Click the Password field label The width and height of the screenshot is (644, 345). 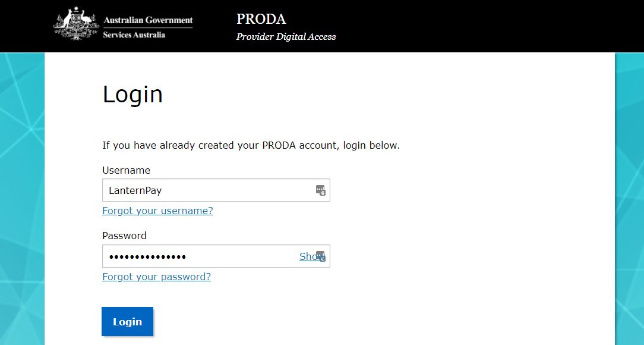click(124, 236)
